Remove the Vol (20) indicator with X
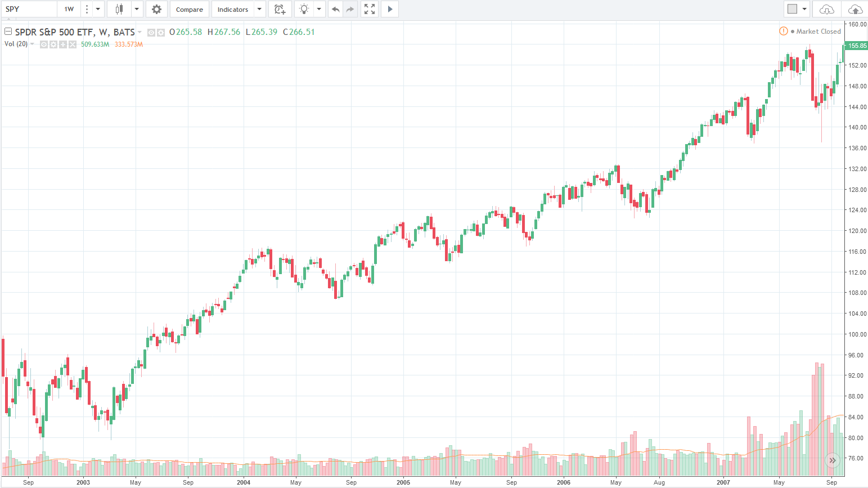The height and width of the screenshot is (488, 868). (73, 44)
